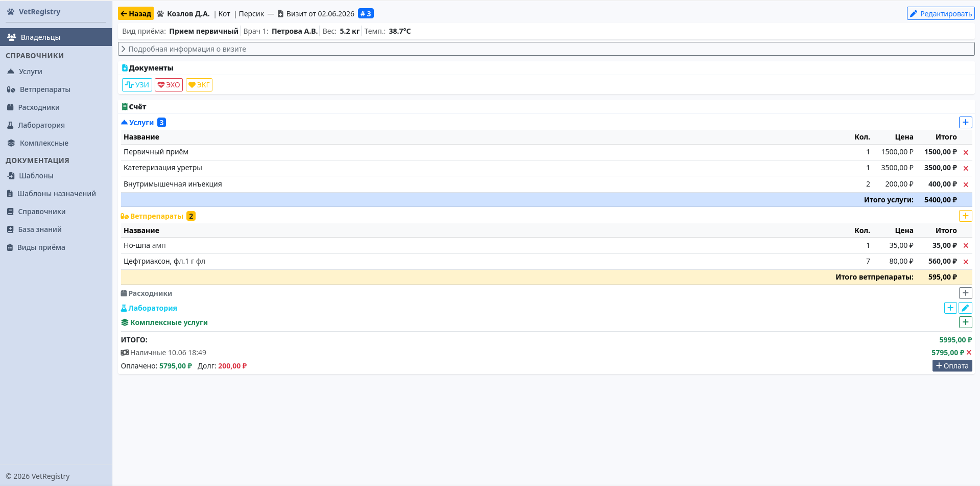
Task: Edit laboratory with pencil icon
Action: (965, 308)
